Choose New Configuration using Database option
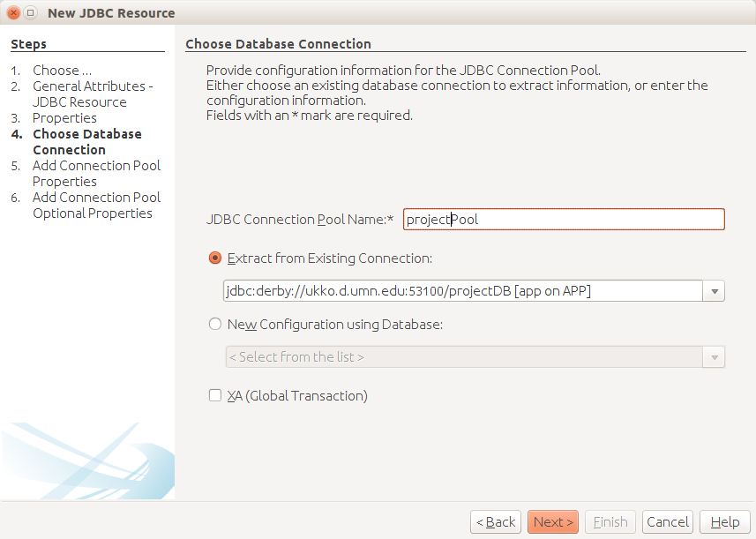Viewport: 756px width, 539px height. click(x=214, y=325)
